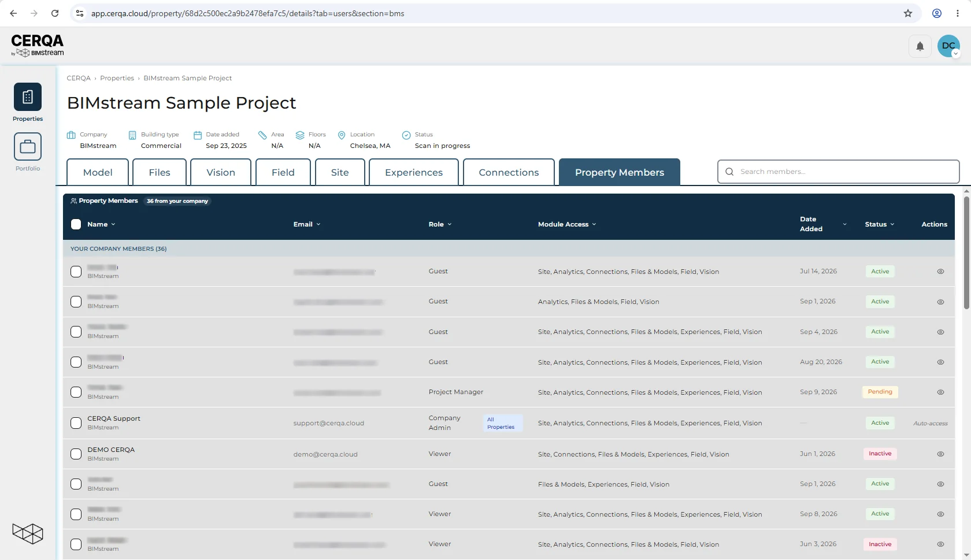Image resolution: width=971 pixels, height=560 pixels.
Task: Open the Properties sidebar icon
Action: 28,97
